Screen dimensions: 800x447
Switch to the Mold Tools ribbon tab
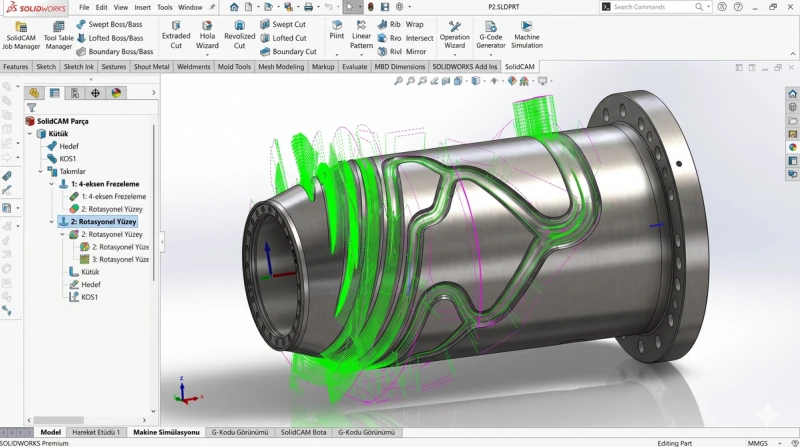(234, 66)
